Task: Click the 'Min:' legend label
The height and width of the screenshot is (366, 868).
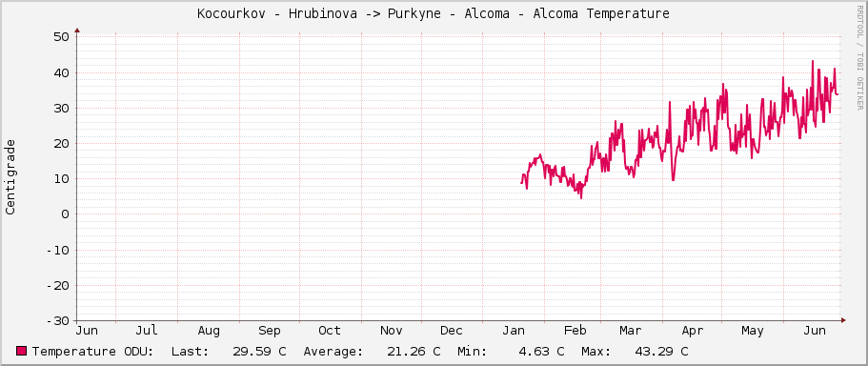Action: point(473,352)
